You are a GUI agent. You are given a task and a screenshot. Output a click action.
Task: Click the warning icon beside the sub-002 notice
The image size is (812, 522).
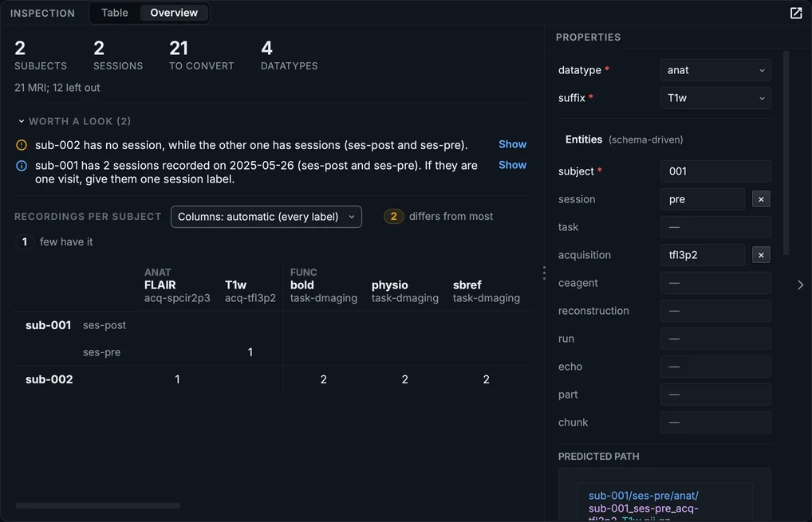pos(22,145)
